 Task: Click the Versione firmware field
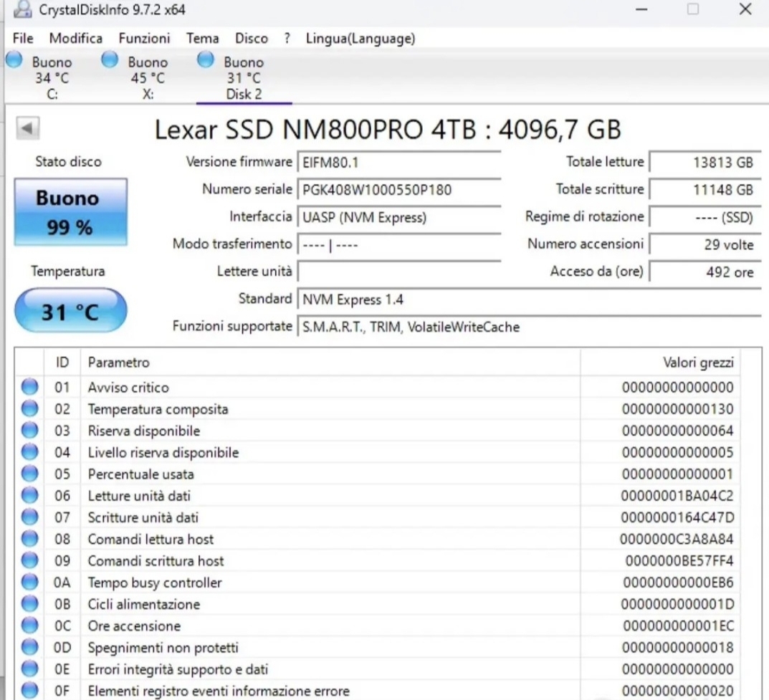pyautogui.click(x=398, y=163)
